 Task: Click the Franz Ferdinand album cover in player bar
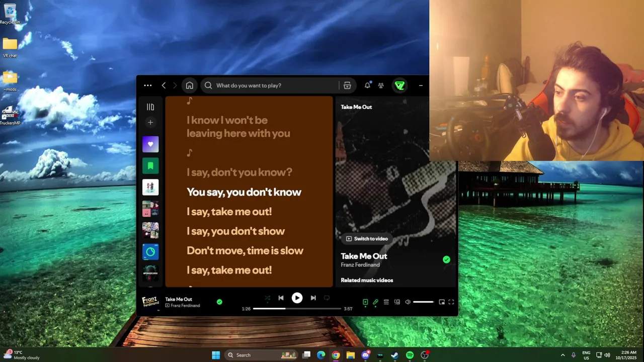click(x=150, y=302)
